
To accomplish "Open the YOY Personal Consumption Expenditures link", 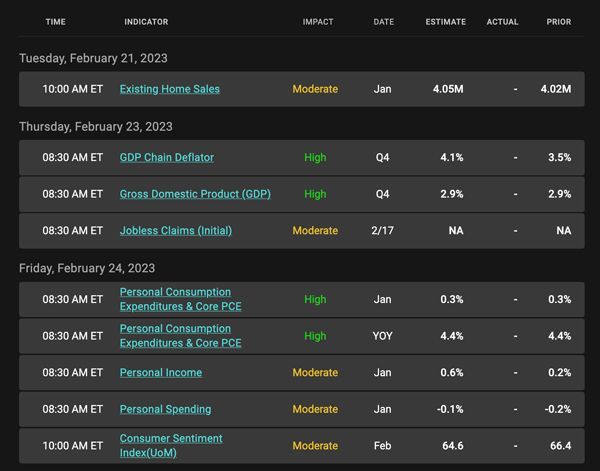I will pos(181,336).
